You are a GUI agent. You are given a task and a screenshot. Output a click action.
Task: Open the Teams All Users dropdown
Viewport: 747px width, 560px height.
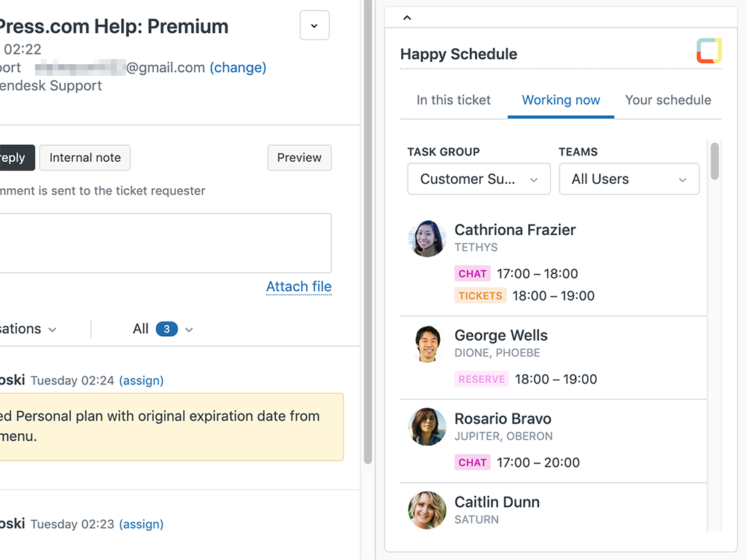tap(629, 179)
